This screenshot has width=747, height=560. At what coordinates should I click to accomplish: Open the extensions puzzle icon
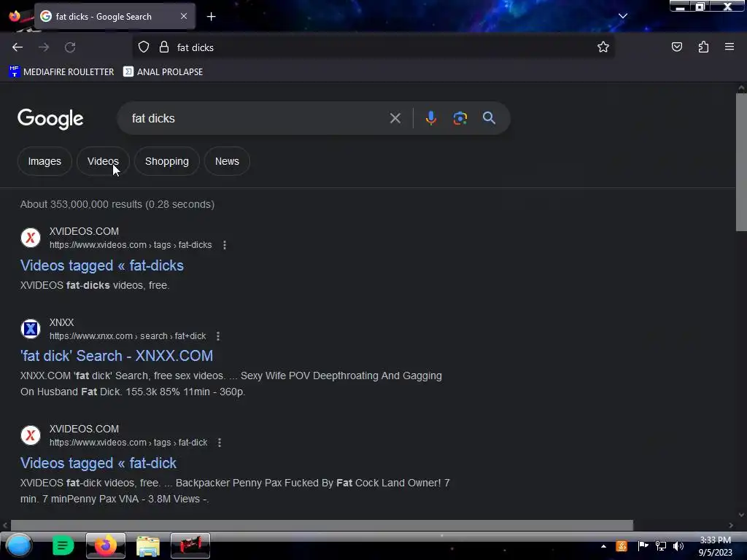[703, 47]
